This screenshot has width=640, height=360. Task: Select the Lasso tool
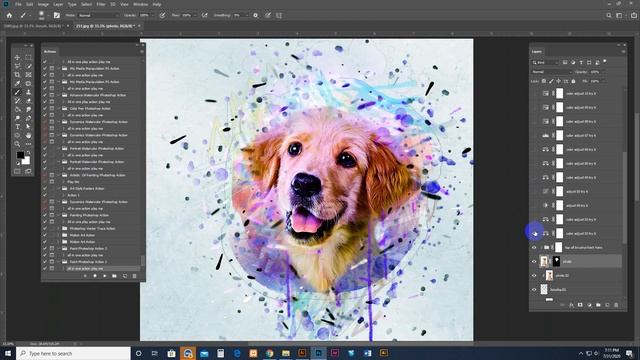tap(17, 66)
